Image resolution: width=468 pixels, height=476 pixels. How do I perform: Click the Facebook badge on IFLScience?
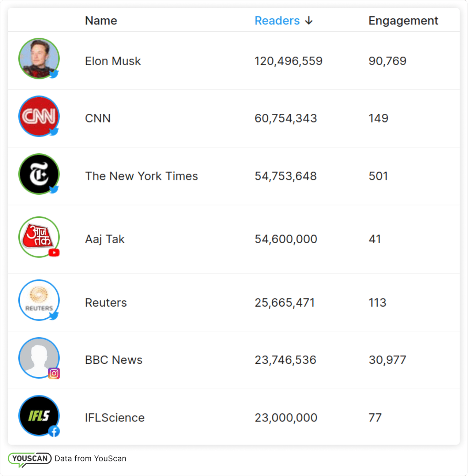click(x=54, y=432)
